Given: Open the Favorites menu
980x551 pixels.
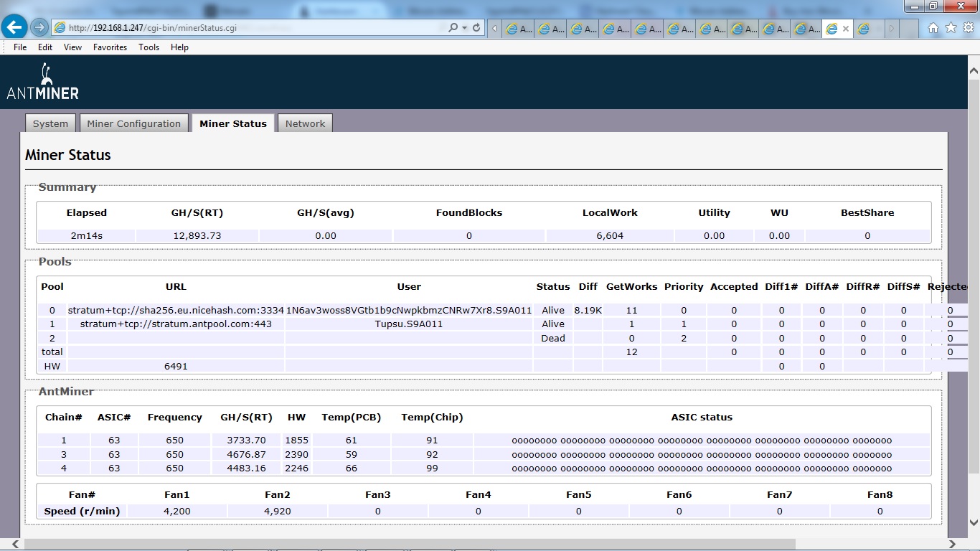Looking at the screenshot, I should point(110,47).
